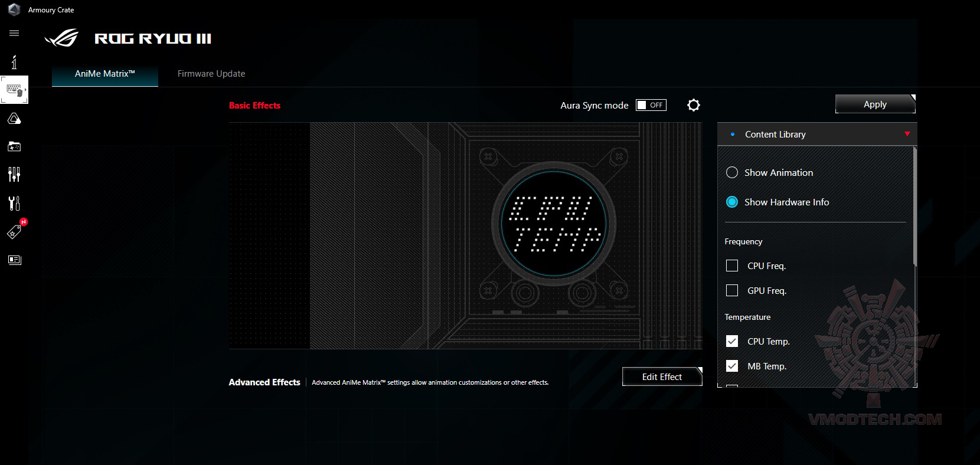The width and height of the screenshot is (980, 465).
Task: Open Scenario Profiles sliders icon
Action: [x=14, y=175]
